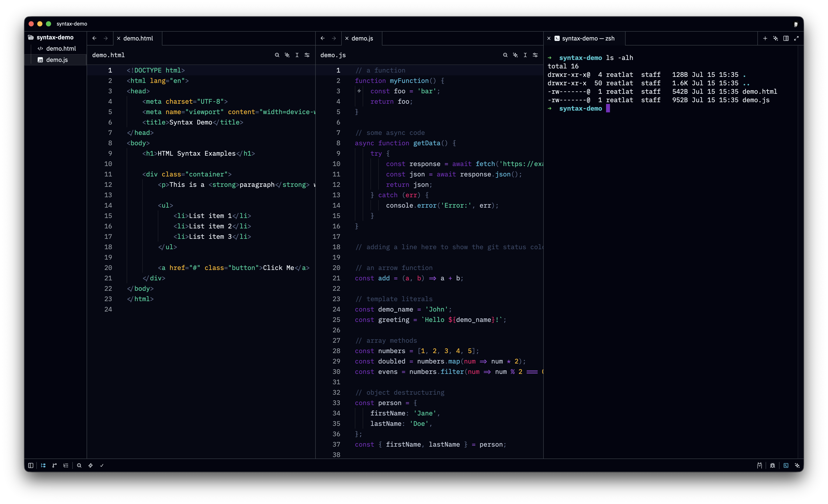Close the demo.js tab
This screenshot has width=828, height=504.
pos(347,38)
